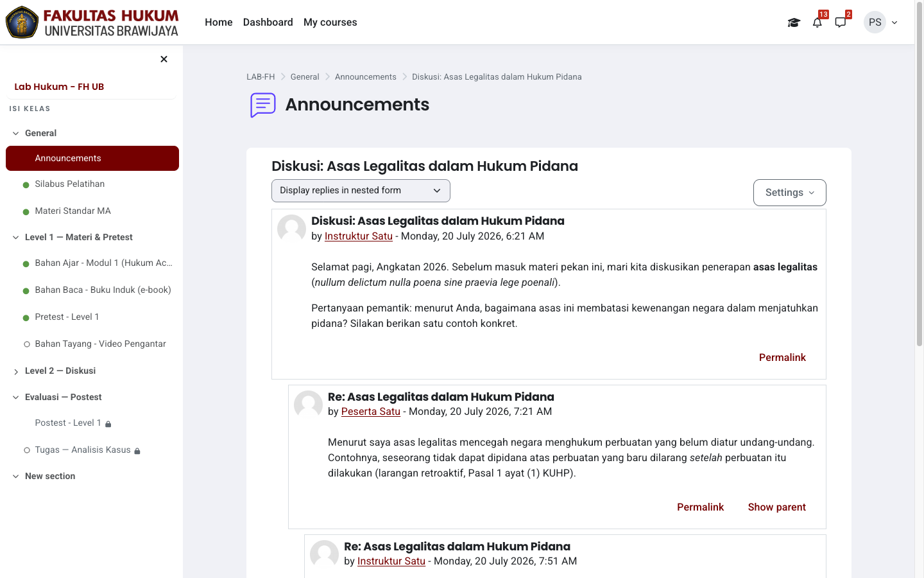Click Instruktur Satu's avatar on first post

click(x=291, y=229)
